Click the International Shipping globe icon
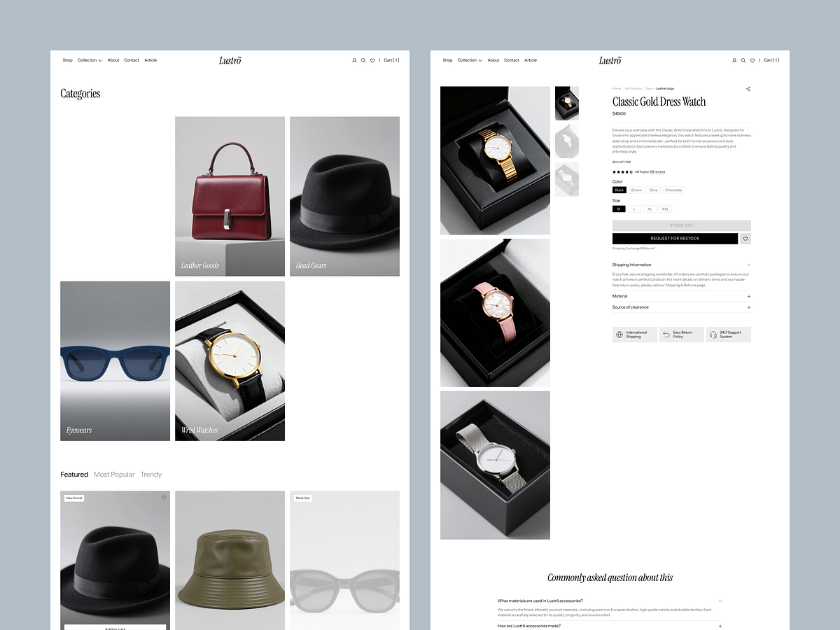This screenshot has height=630, width=840. pos(619,334)
